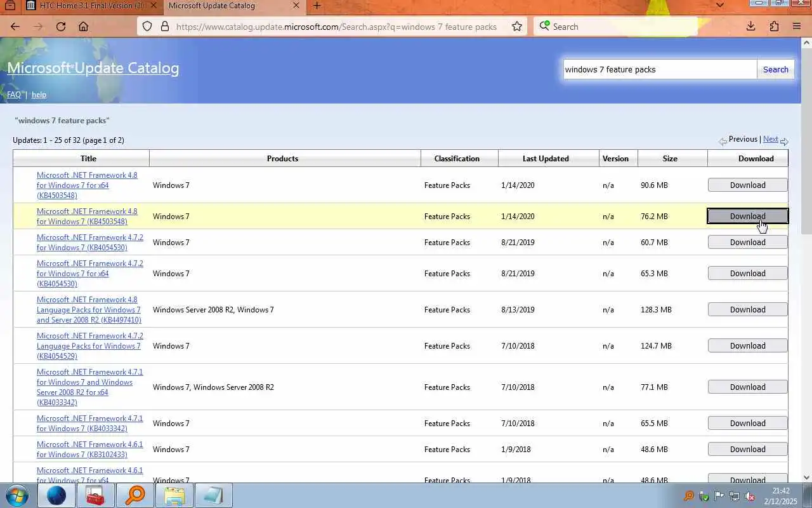The width and height of the screenshot is (812, 508).
Task: Sort by the Title column header
Action: pyautogui.click(x=88, y=158)
